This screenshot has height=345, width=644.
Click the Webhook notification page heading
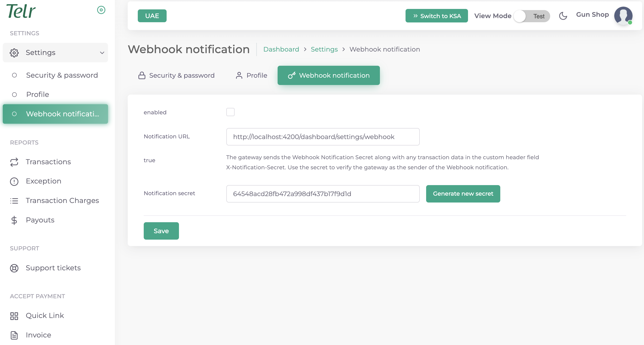pyautogui.click(x=189, y=49)
